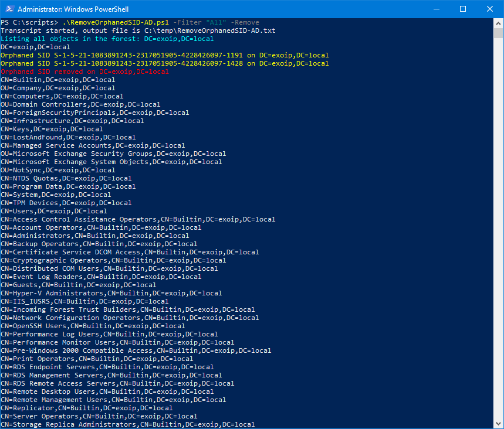The width and height of the screenshot is (504, 429).
Task: Click the '-Remove' parameter text
Action: pyautogui.click(x=245, y=22)
